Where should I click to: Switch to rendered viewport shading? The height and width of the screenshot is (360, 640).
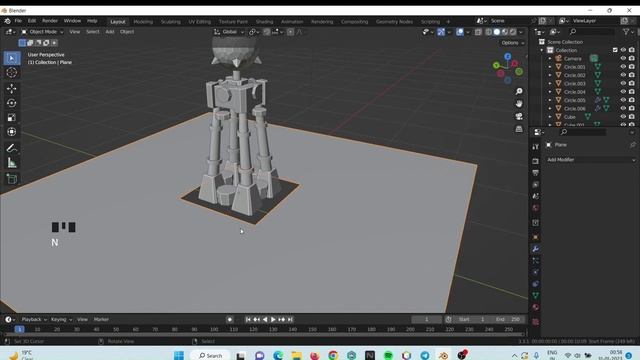[513, 32]
